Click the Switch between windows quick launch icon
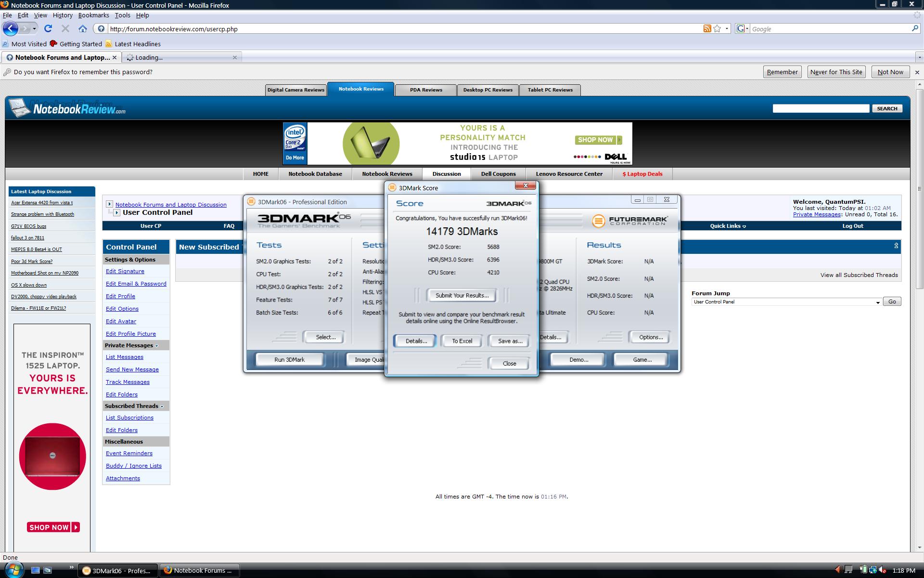This screenshot has height=578, width=924. click(47, 570)
